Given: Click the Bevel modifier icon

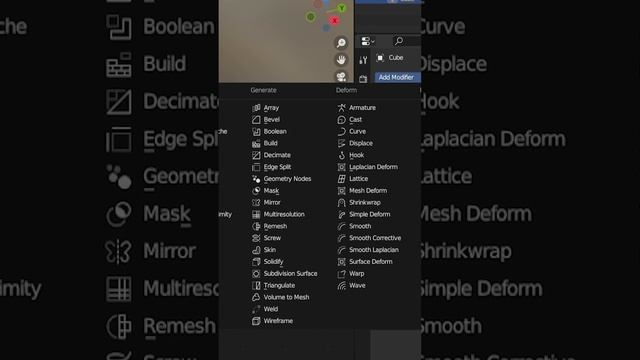Looking at the screenshot, I should tap(256, 120).
